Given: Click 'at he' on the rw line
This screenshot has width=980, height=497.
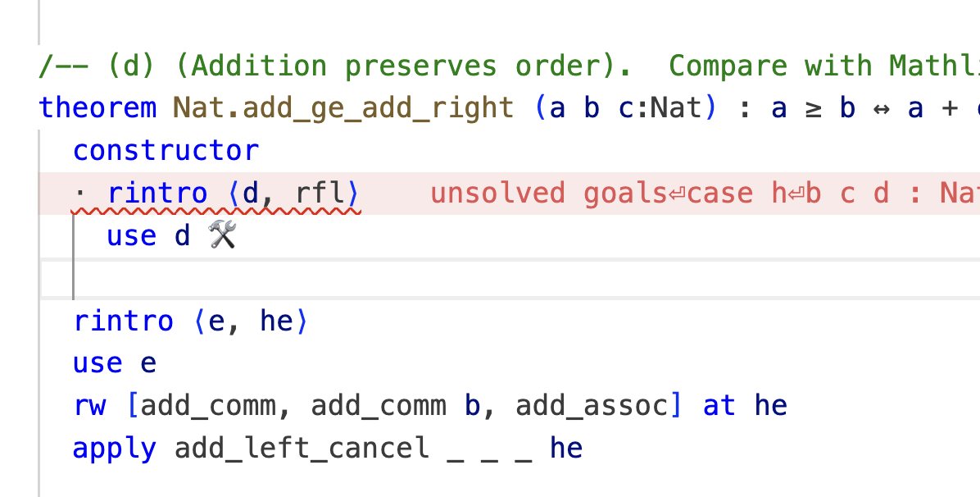Looking at the screenshot, I should (x=745, y=406).
